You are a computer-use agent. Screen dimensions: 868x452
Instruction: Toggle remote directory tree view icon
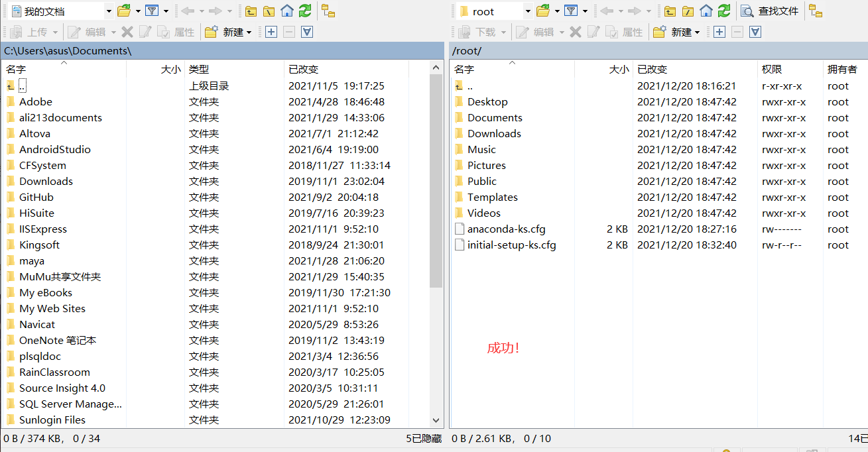point(816,11)
